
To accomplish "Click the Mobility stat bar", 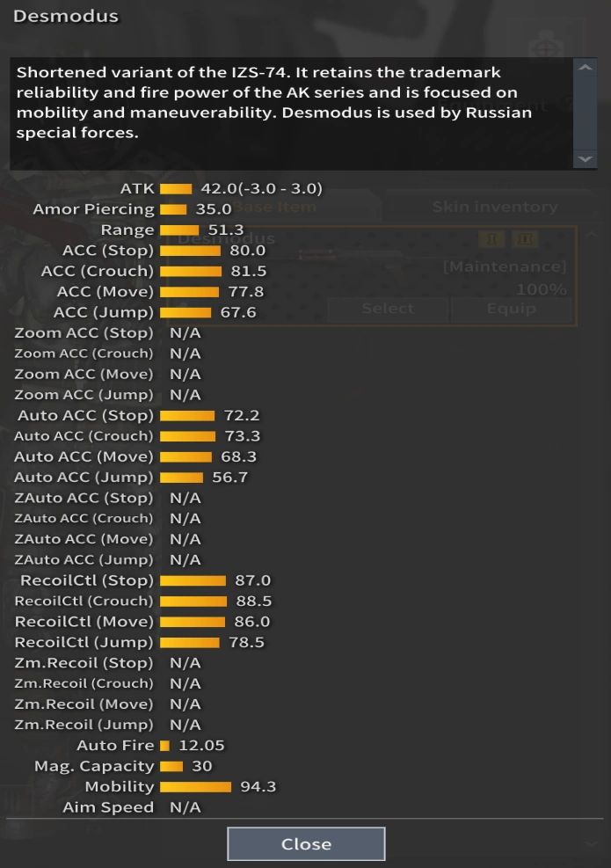I will (x=195, y=787).
